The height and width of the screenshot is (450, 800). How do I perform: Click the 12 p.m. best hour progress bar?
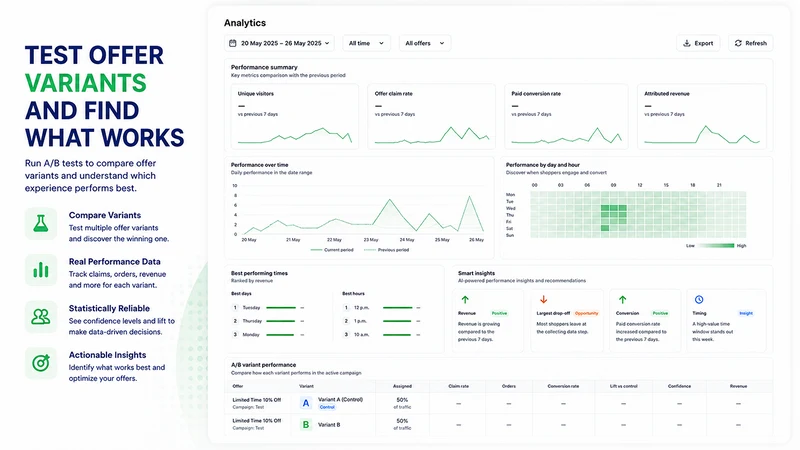point(397,308)
